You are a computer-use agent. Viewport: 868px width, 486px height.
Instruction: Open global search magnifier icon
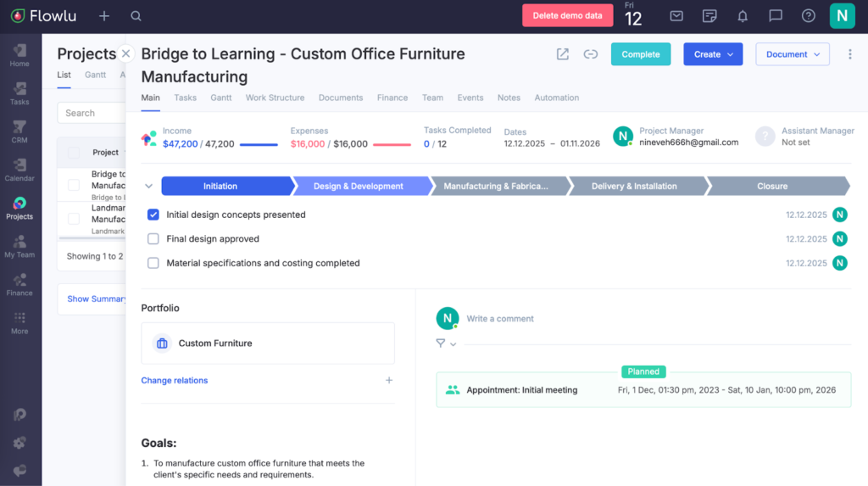(136, 16)
